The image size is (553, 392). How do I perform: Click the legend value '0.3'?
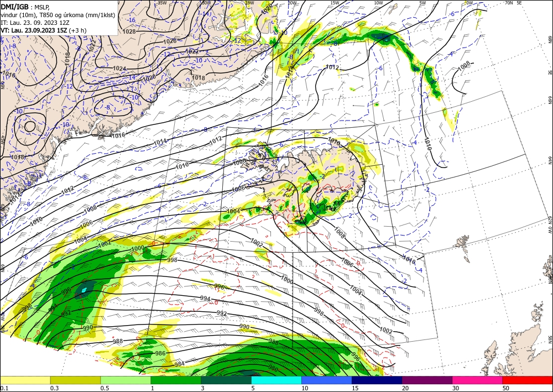[54, 388]
